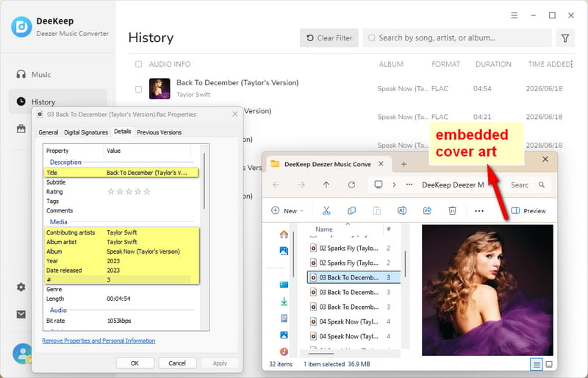This screenshot has width=588, height=378.
Task: Click the column options dots in History header
Action: point(572,64)
